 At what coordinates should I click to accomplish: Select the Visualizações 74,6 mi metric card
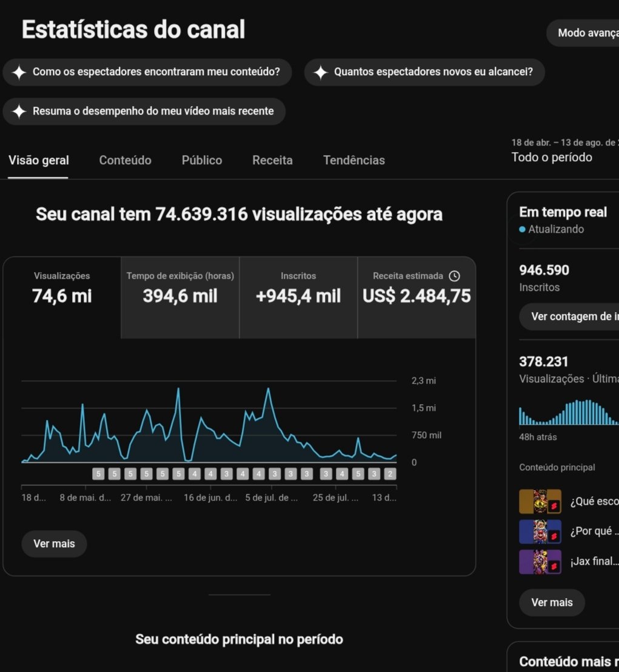[x=62, y=298]
